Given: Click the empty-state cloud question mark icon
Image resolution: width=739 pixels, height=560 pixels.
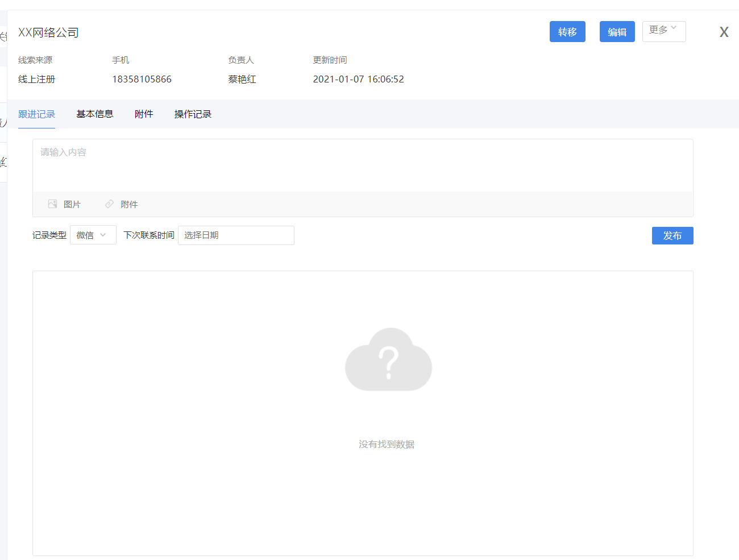Looking at the screenshot, I should (x=388, y=360).
